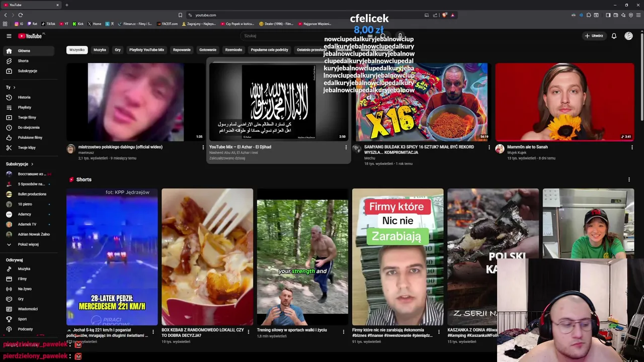Open the FACEIT.com bookmark
The image size is (644, 362).
pyautogui.click(x=167, y=24)
